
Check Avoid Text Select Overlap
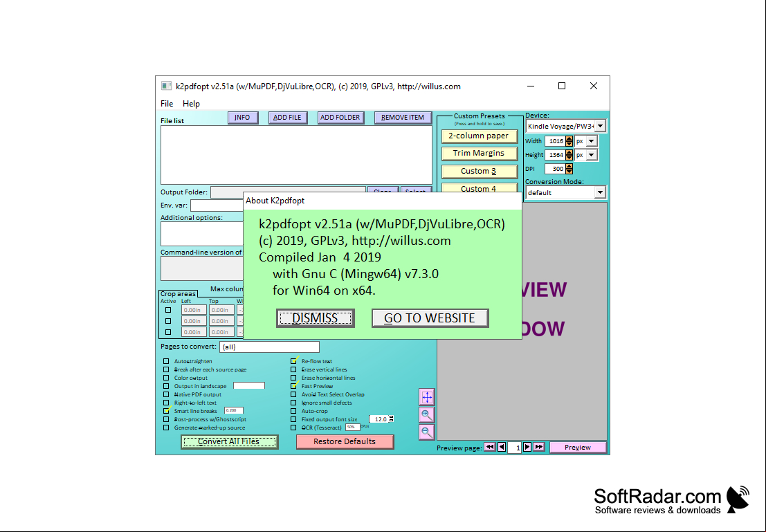coord(293,395)
